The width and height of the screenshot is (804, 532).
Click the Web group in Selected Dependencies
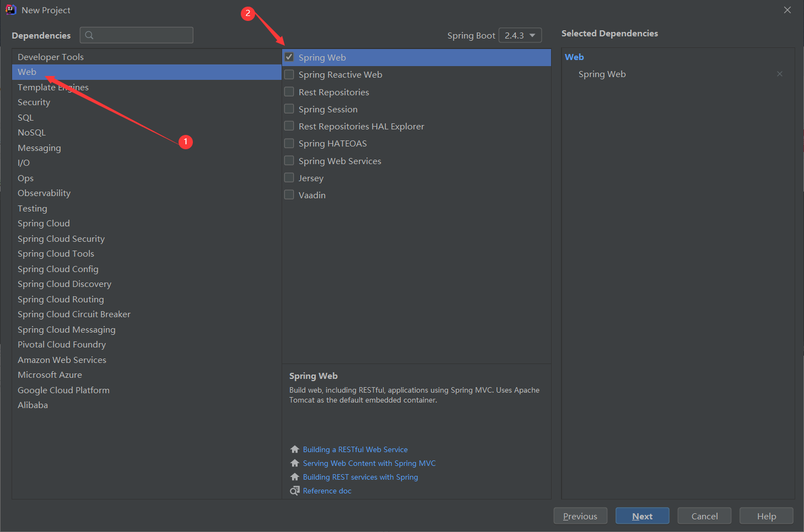(574, 57)
